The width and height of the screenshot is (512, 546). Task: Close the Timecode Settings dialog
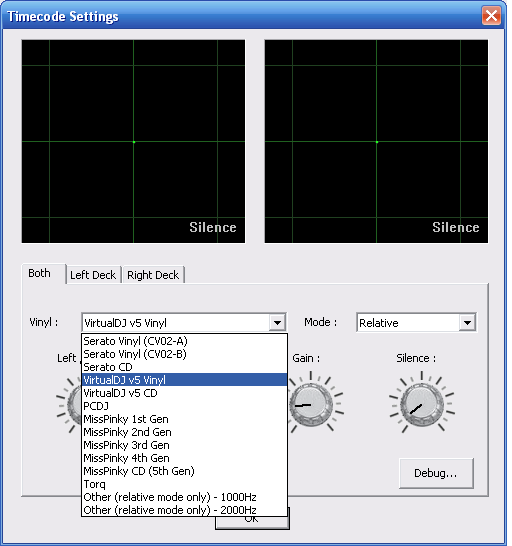click(491, 16)
